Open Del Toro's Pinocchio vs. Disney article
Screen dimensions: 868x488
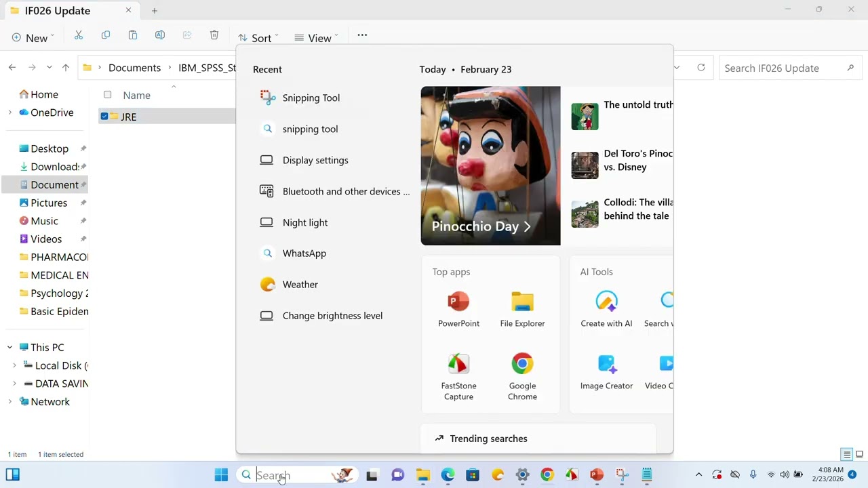pyautogui.click(x=622, y=165)
